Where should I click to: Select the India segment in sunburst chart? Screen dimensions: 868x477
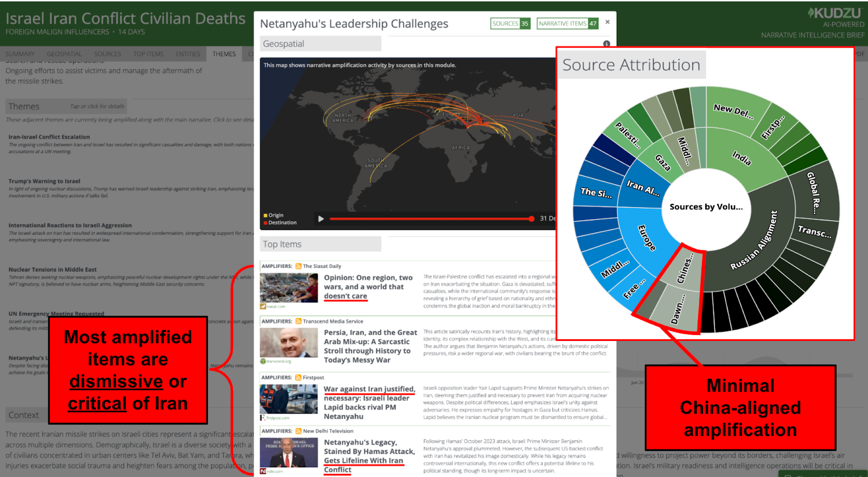tap(742, 158)
